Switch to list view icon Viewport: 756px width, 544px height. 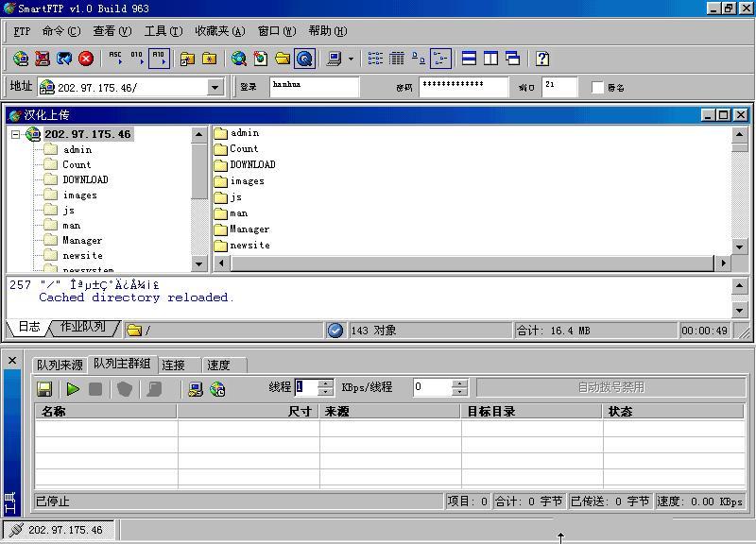point(375,59)
